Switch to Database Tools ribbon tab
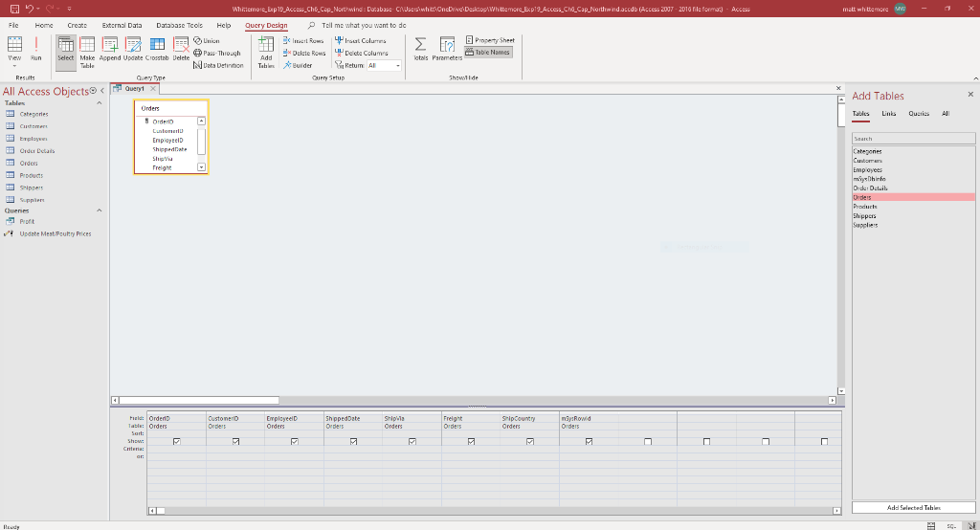Image resolution: width=980 pixels, height=530 pixels. tap(179, 26)
